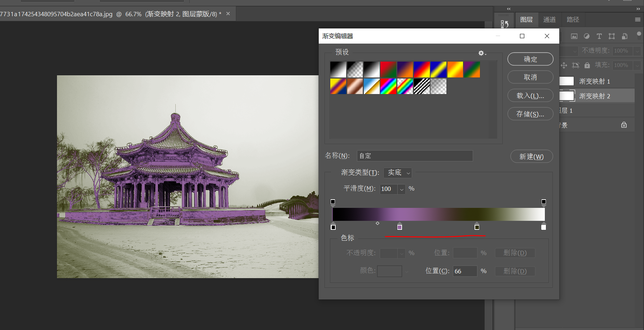
Task: Click the 新建(W) button
Action: click(x=531, y=157)
